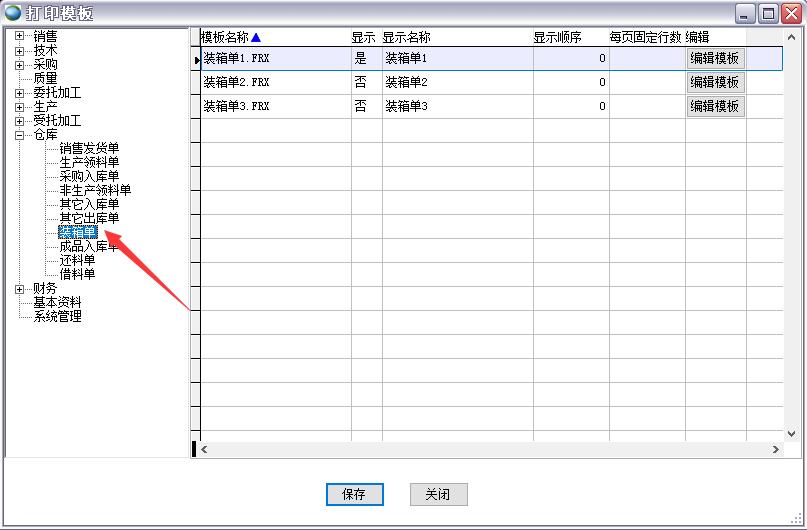Toggle 显示 value for 装箱单2.FRX
Viewport: 807px width, 530px height.
tap(361, 82)
